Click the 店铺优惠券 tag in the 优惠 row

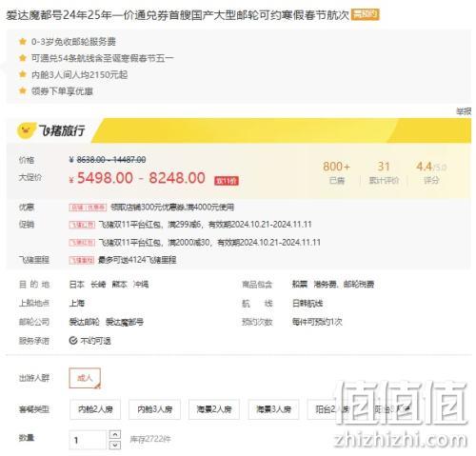pyautogui.click(x=88, y=208)
